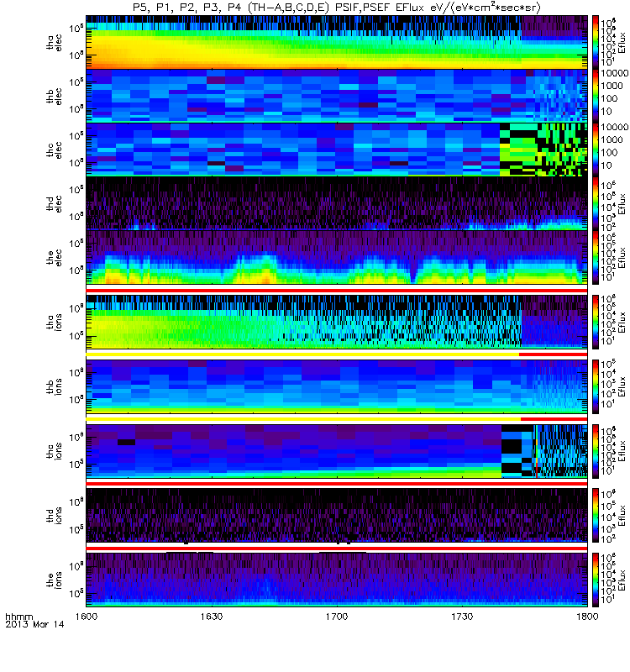Click the the elec spectrogram panel

[337, 258]
